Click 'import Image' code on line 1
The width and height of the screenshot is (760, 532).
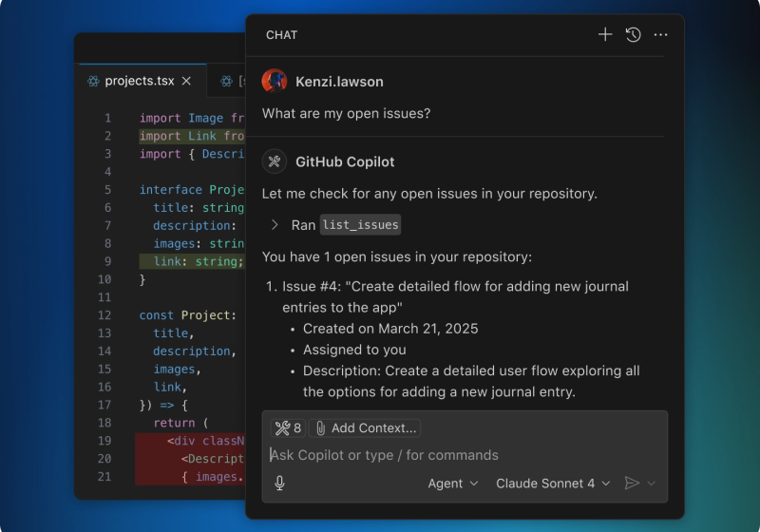click(x=181, y=118)
